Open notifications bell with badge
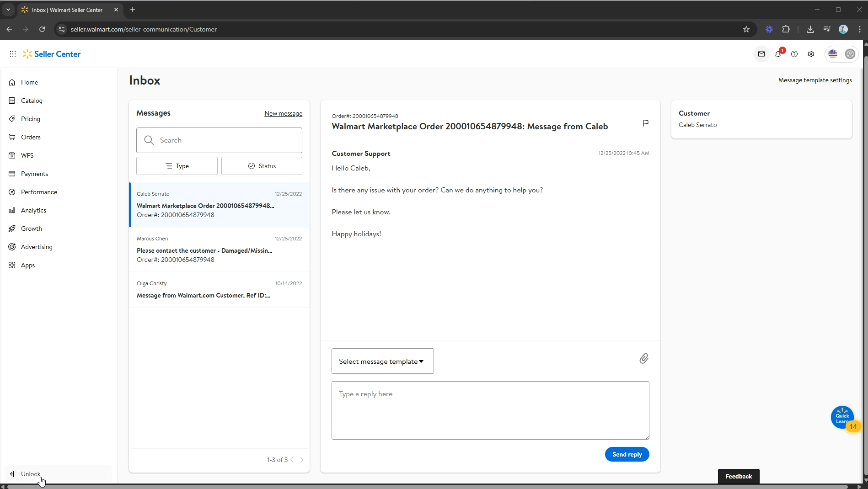The height and width of the screenshot is (489, 868). [x=778, y=54]
